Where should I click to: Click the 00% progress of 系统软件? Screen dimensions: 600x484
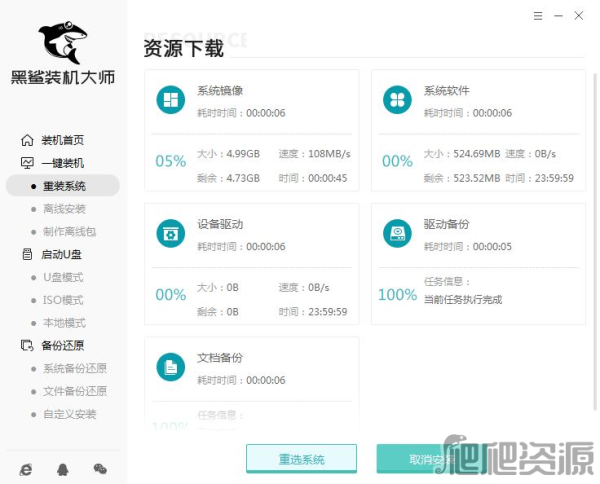tap(397, 161)
